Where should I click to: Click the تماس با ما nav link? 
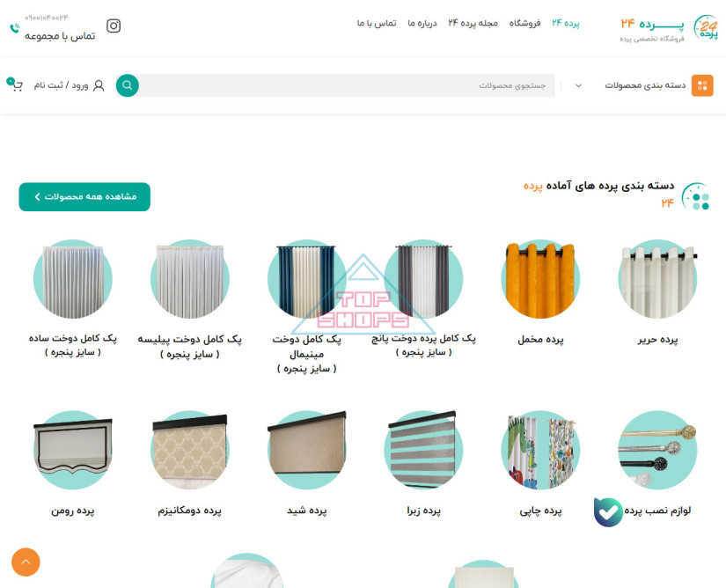tap(377, 23)
